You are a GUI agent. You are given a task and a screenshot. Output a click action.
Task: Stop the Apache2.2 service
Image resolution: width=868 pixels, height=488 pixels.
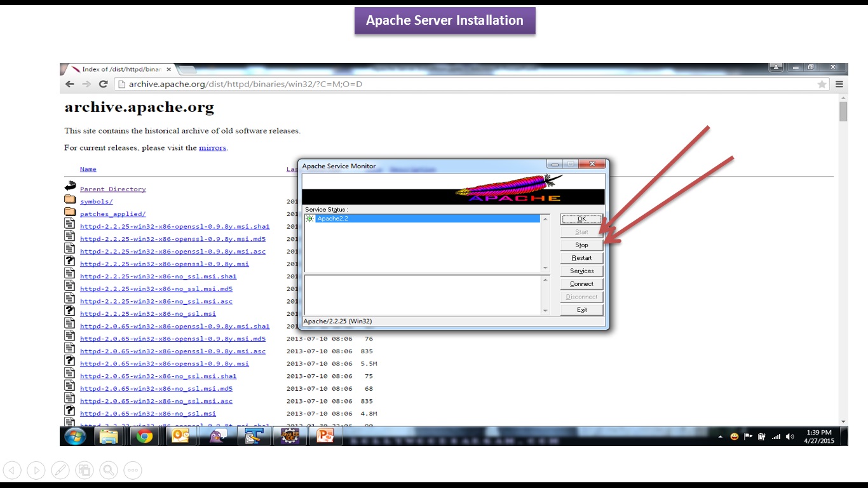(581, 245)
